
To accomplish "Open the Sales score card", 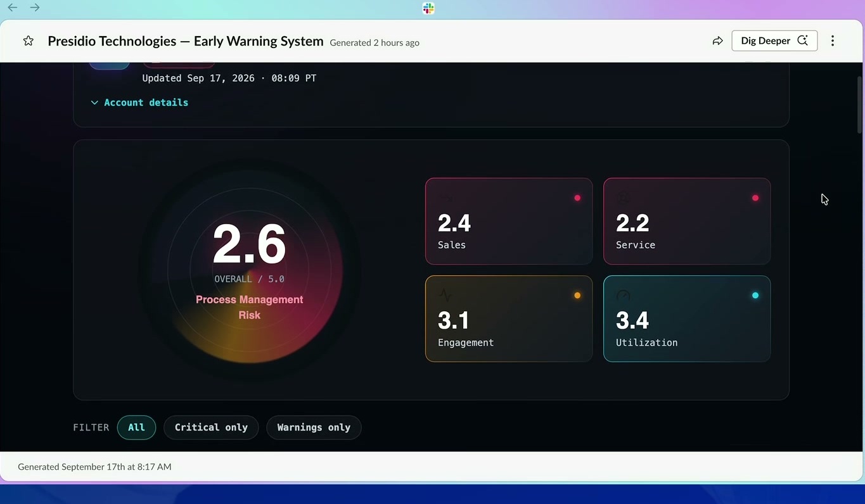I will coord(509,221).
